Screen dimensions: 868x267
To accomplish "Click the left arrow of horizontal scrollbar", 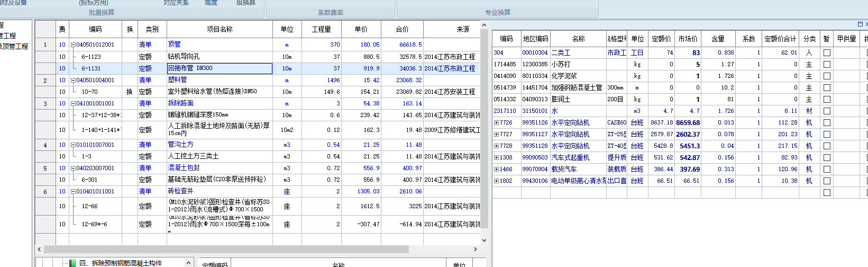I will (x=39, y=249).
